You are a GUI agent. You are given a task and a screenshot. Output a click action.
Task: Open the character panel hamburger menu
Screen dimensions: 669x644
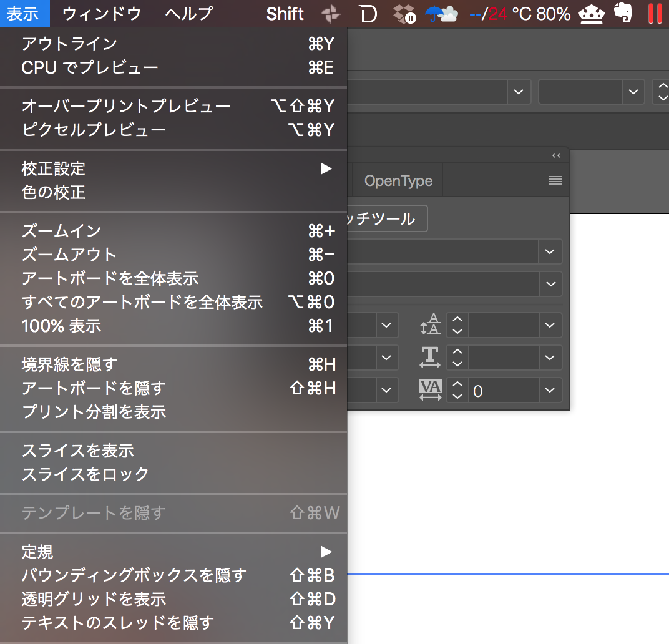[x=555, y=180]
